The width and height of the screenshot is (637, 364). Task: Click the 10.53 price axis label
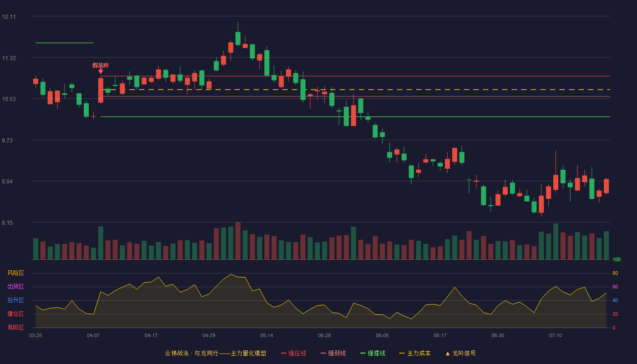(9, 99)
